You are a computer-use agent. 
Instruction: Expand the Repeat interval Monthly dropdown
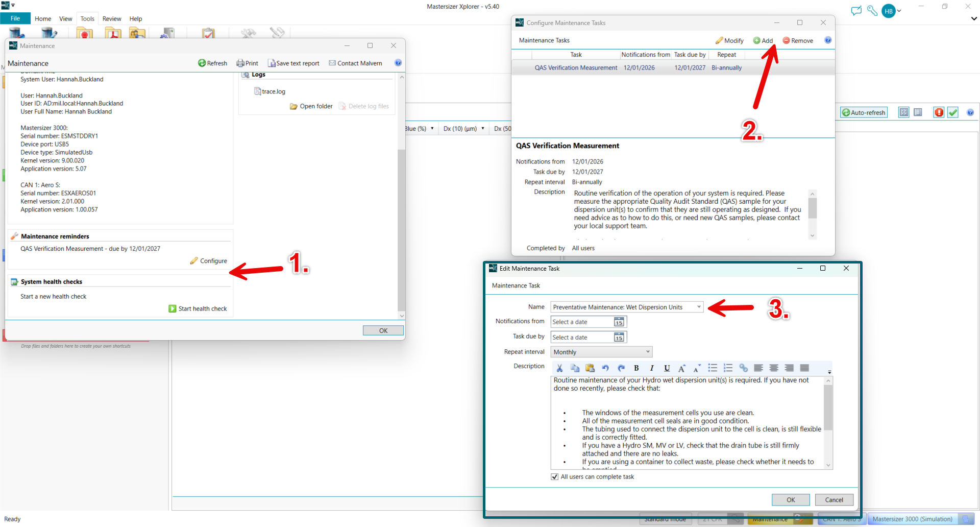648,352
